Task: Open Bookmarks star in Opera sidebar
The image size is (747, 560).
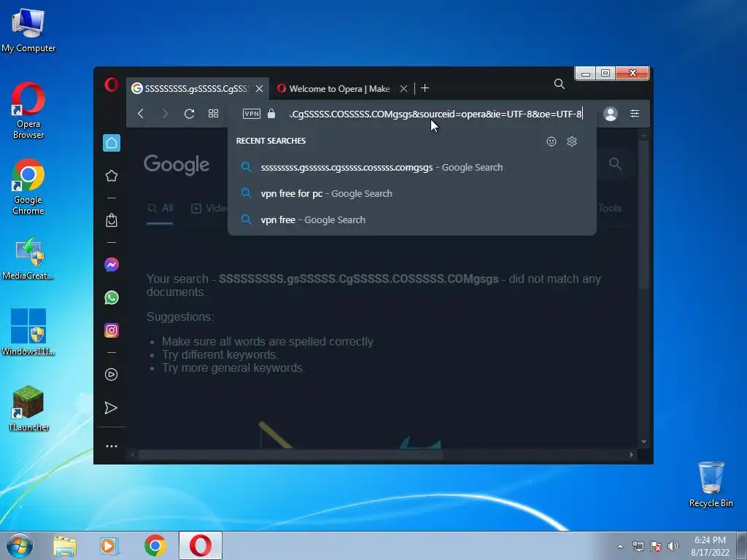Action: 112,176
